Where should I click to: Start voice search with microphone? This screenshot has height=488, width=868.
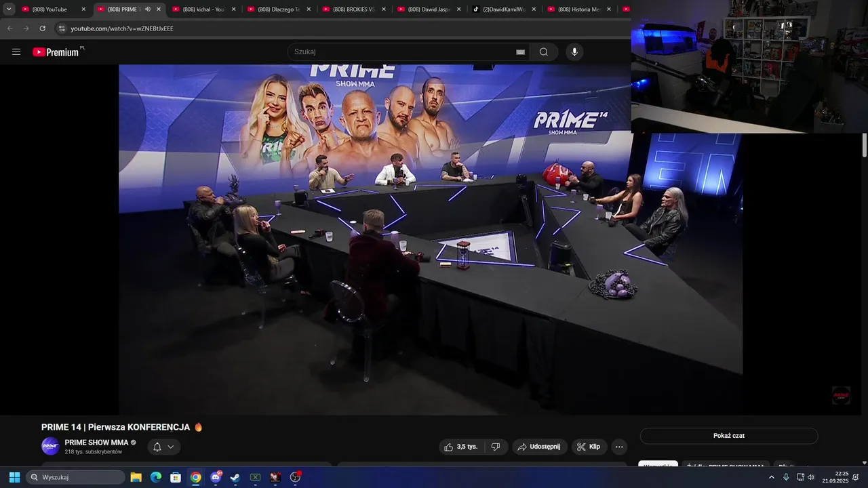click(574, 52)
